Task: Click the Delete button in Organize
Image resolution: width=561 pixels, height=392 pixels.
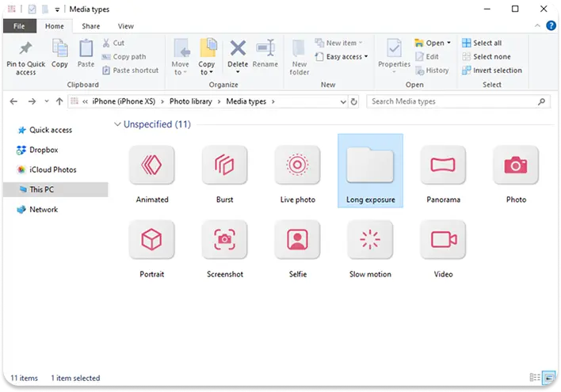Action: 238,56
